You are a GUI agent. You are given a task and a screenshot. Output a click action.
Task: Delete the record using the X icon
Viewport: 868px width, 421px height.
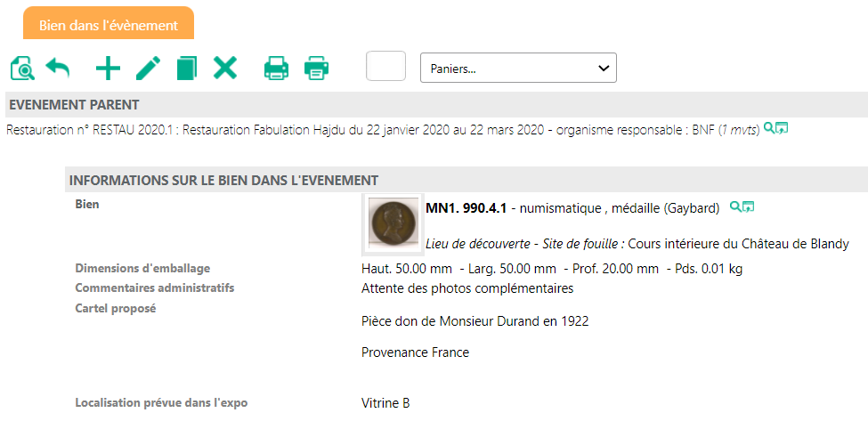pyautogui.click(x=225, y=69)
